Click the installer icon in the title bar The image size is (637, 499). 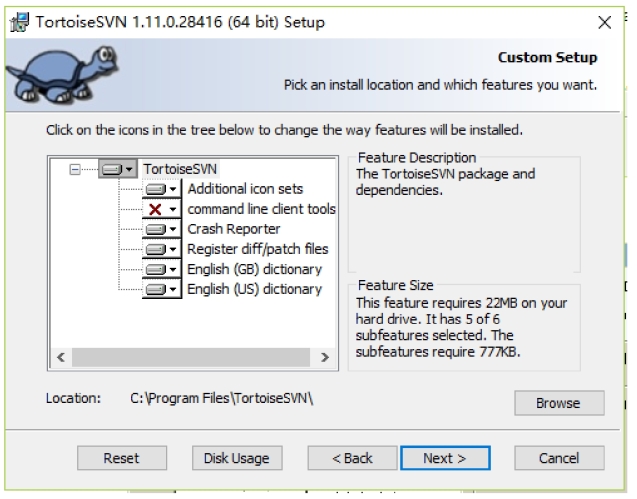[x=19, y=22]
